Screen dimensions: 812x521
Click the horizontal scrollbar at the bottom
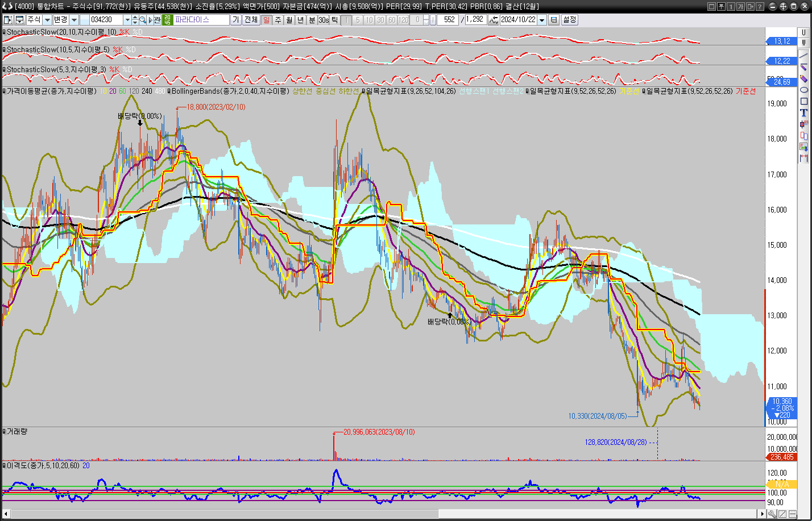(384, 514)
